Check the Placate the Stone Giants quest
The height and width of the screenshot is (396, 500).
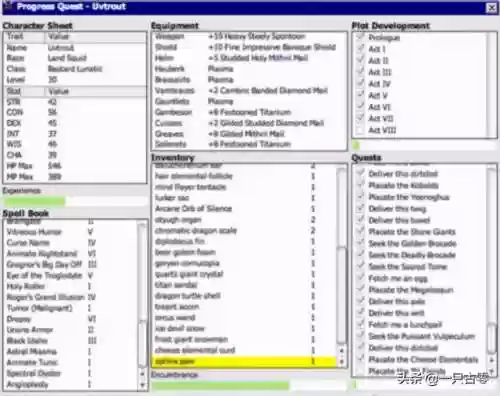(360, 232)
